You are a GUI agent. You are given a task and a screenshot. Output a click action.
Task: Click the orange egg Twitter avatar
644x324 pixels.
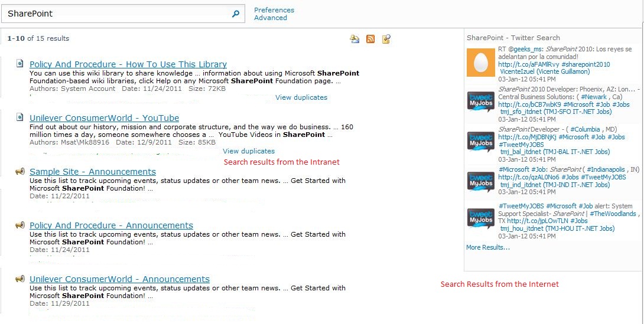(x=480, y=63)
